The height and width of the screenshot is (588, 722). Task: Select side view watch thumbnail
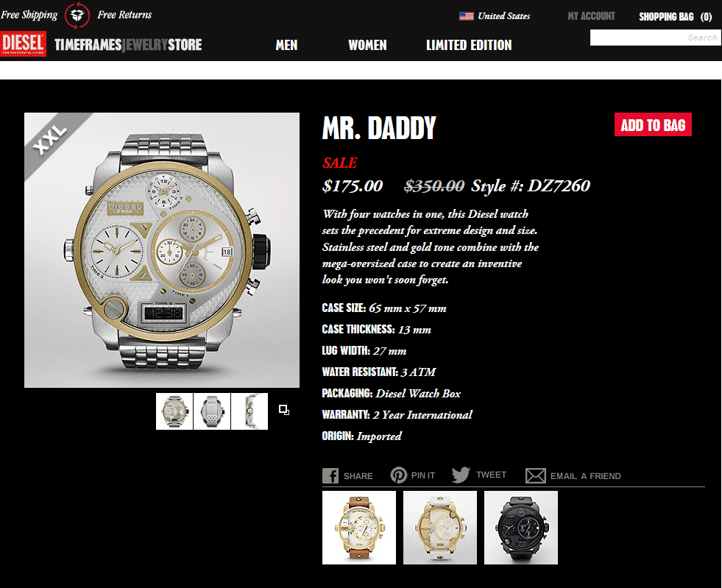coord(249,411)
